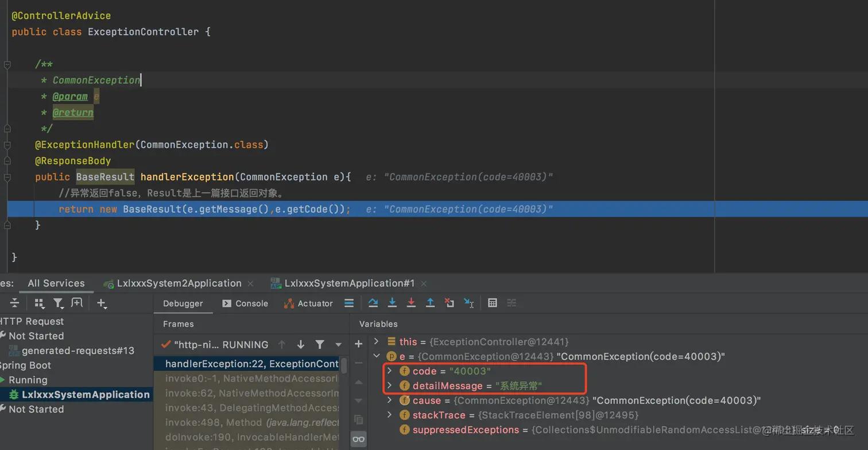This screenshot has height=450, width=868.
Task: Open the LxlxxxSystem2Application tab
Action: [179, 283]
